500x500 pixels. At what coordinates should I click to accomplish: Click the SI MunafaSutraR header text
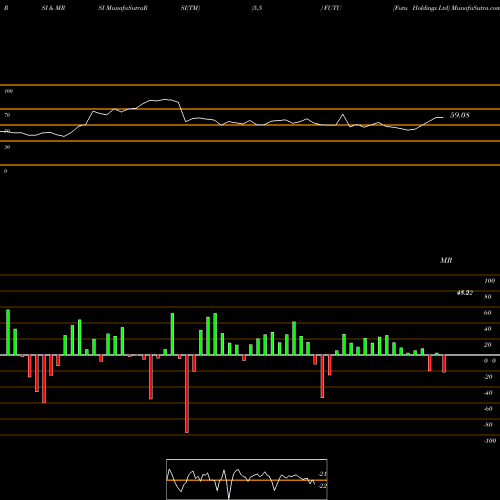point(123,8)
